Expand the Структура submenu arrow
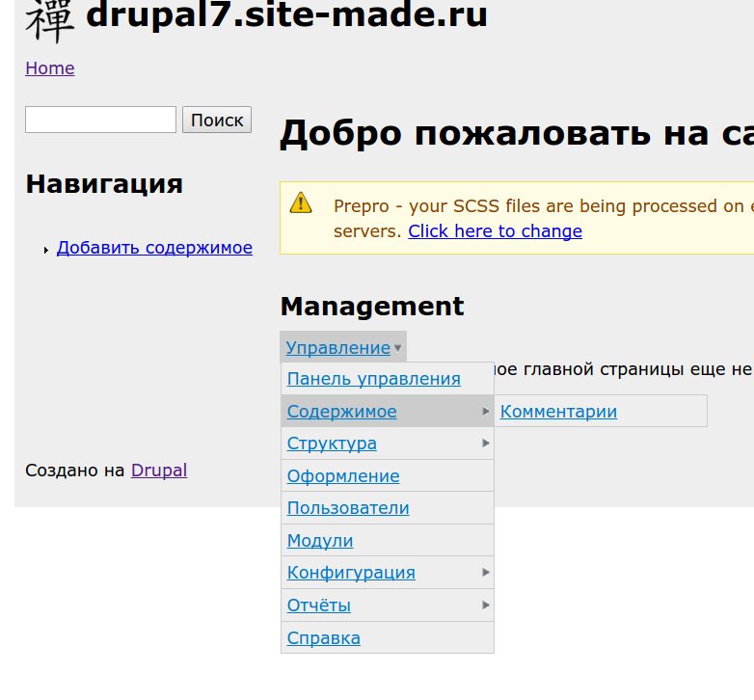 coord(486,444)
